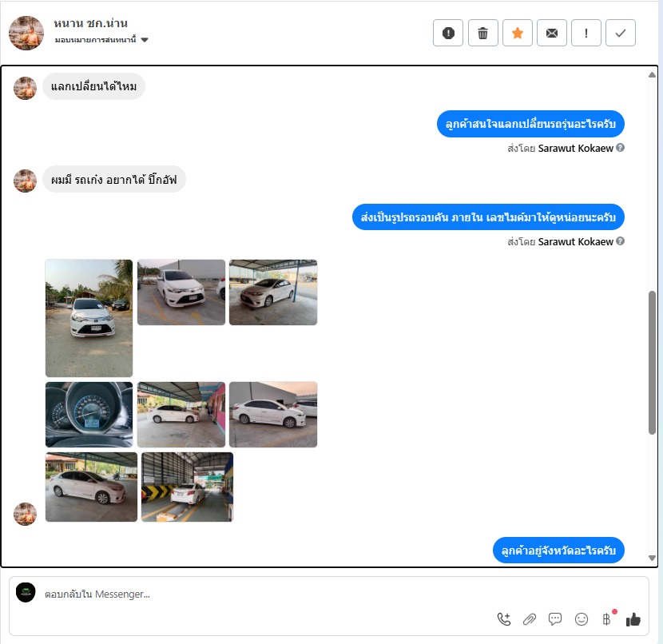Viewport: 663px width, 644px height.
Task: Click มอบหมายการสนทนานี้ assign label
Action: coord(95,40)
